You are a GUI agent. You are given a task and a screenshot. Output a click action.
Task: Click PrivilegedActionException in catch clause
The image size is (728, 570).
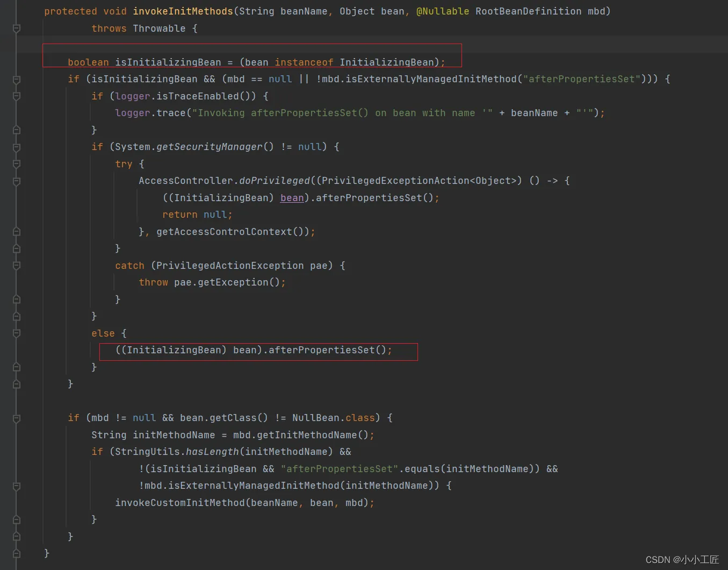pos(230,266)
